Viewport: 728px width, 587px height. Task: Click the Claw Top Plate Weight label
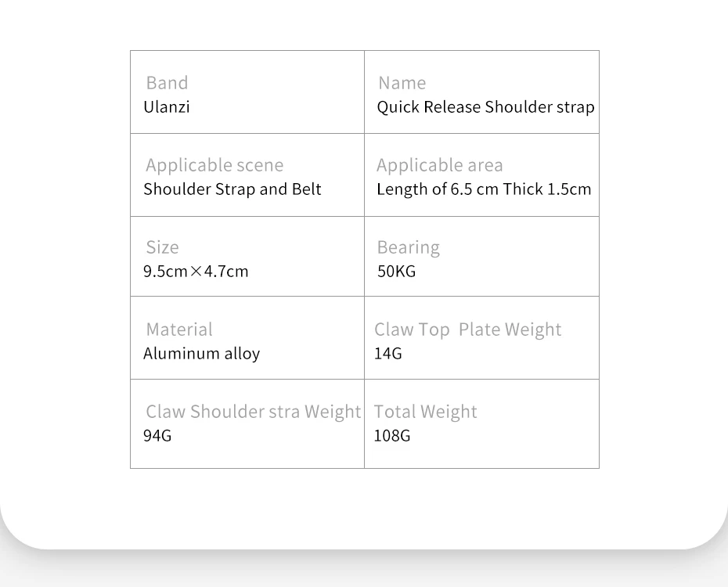click(468, 330)
